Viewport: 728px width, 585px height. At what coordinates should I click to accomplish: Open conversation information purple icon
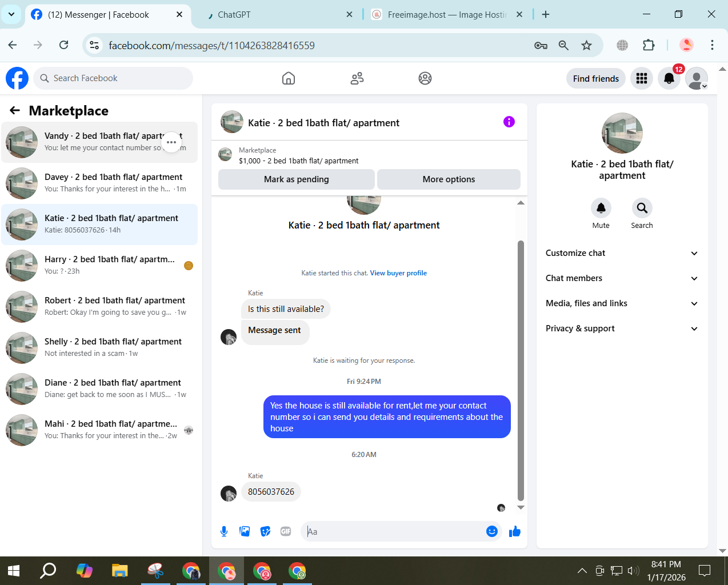(509, 122)
